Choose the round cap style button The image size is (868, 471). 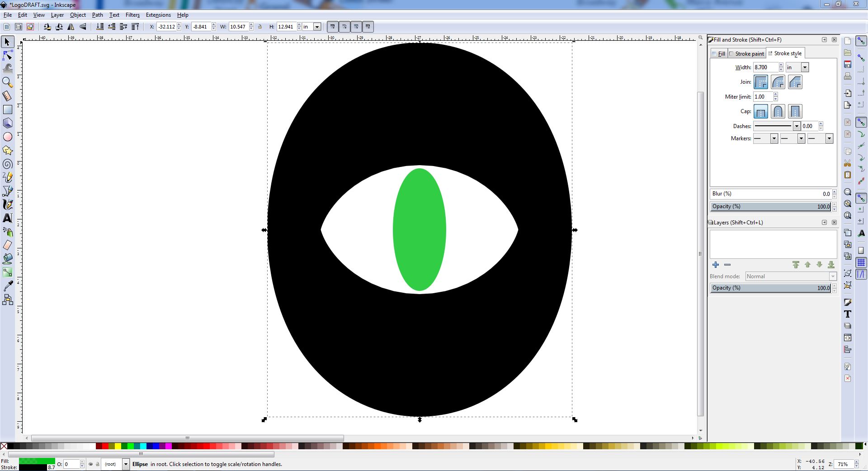coord(778,111)
